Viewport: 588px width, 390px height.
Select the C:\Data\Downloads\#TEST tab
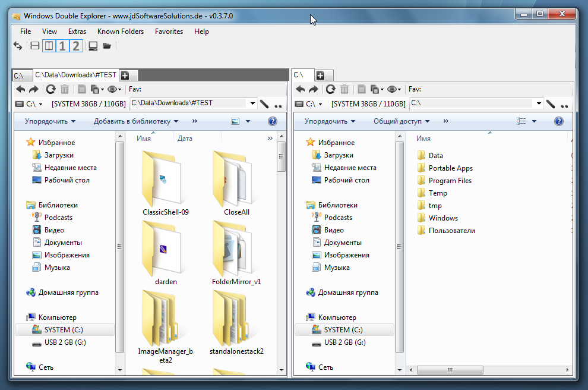[x=76, y=75]
